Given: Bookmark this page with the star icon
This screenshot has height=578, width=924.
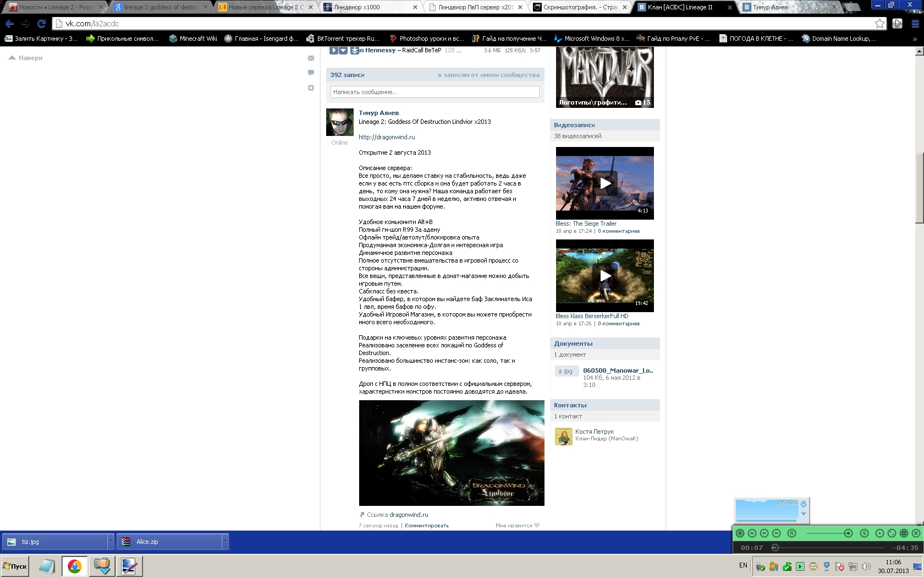Looking at the screenshot, I should click(879, 24).
